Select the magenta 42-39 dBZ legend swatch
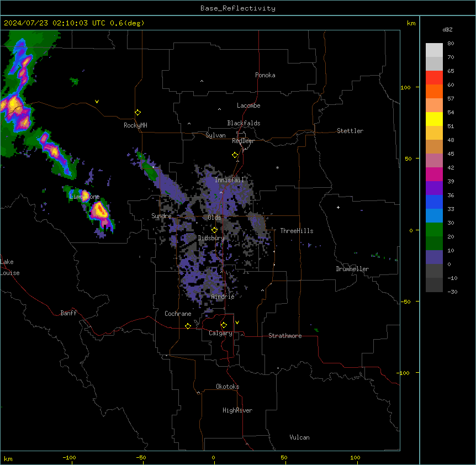The height and width of the screenshot is (465, 476). [434, 174]
